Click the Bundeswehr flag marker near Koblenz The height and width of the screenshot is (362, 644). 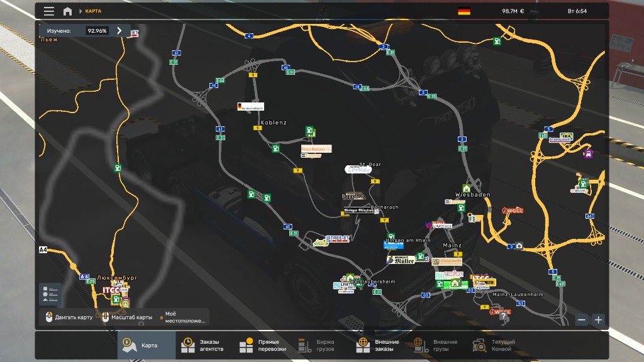[250, 107]
